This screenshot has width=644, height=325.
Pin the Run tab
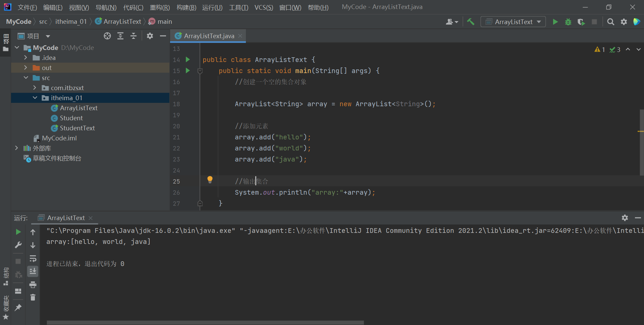(x=18, y=307)
